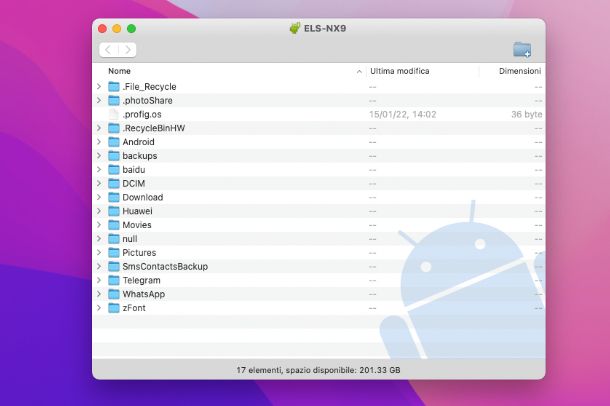The width and height of the screenshot is (610, 406).
Task: Select the .photoShare row name
Action: coord(147,100)
